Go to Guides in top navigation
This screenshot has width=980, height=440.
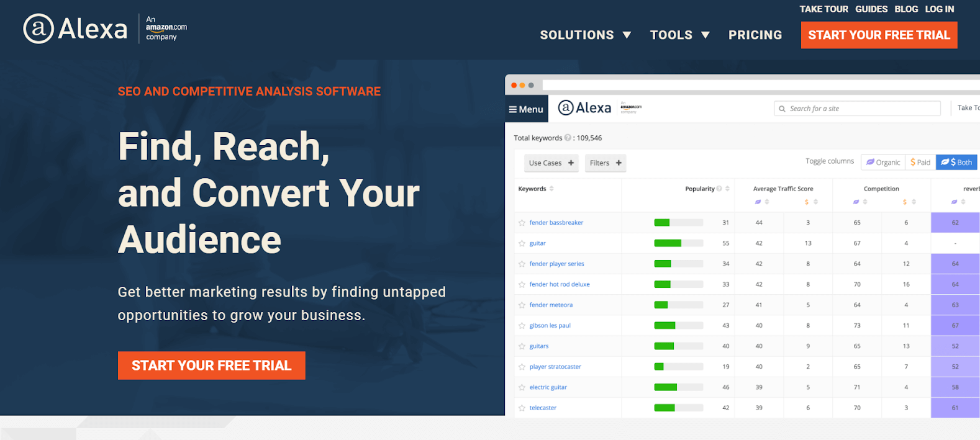tap(871, 9)
